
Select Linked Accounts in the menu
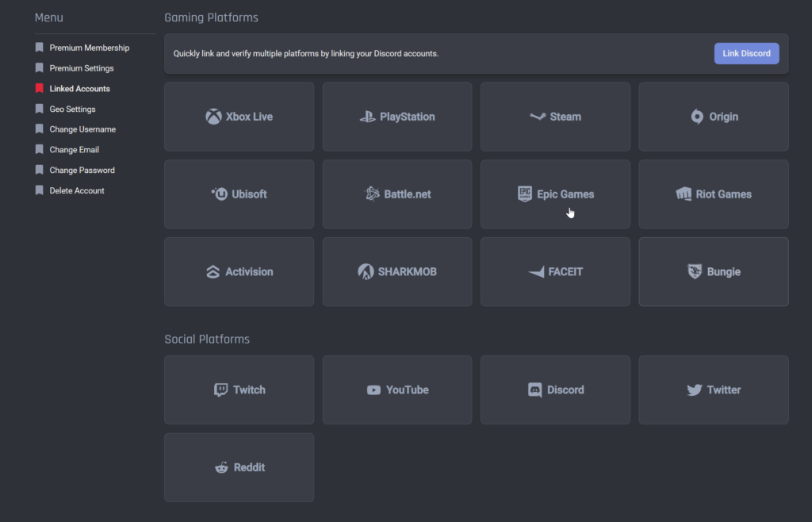(80, 89)
